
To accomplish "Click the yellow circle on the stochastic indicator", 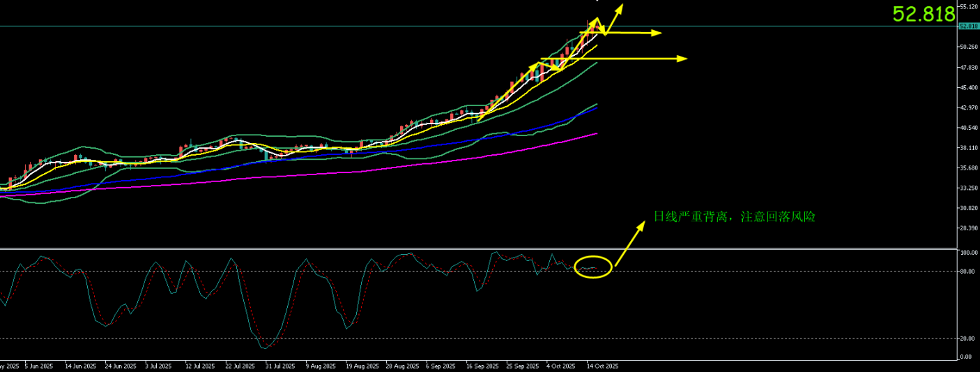I will tap(593, 267).
